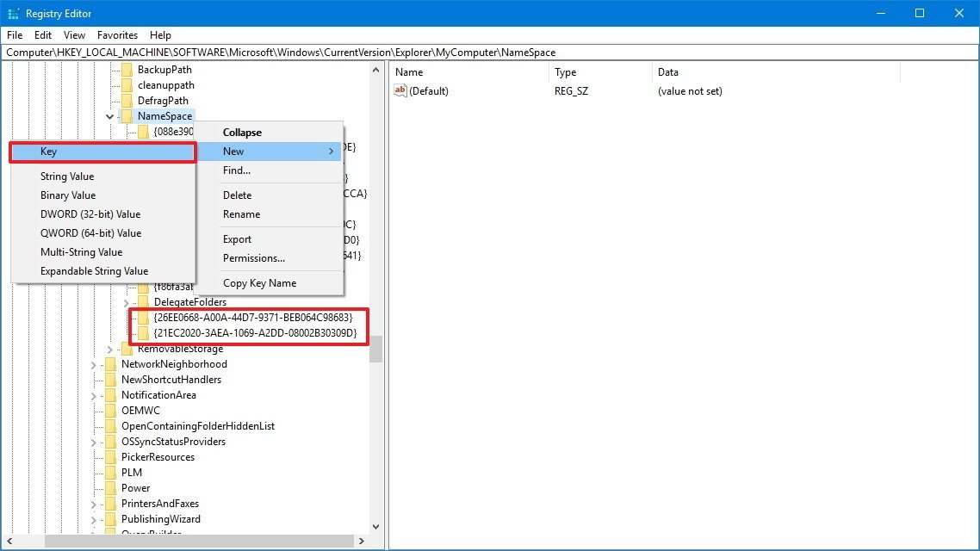Click the (Default) string value icon
The height and width of the screenshot is (551, 980).
point(400,90)
